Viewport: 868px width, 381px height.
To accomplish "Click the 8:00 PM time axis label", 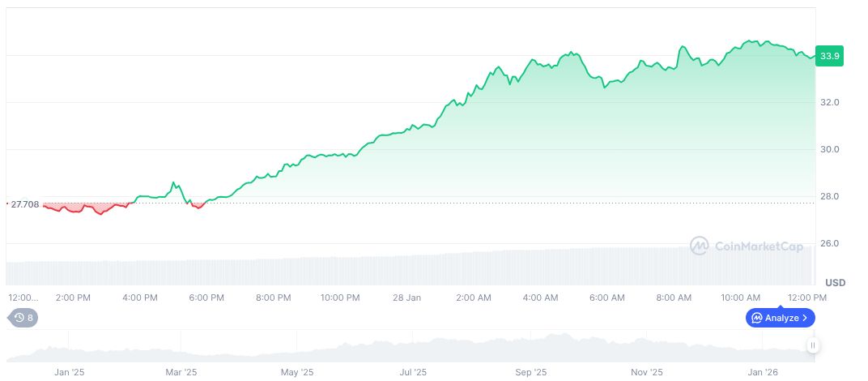I will (x=273, y=298).
